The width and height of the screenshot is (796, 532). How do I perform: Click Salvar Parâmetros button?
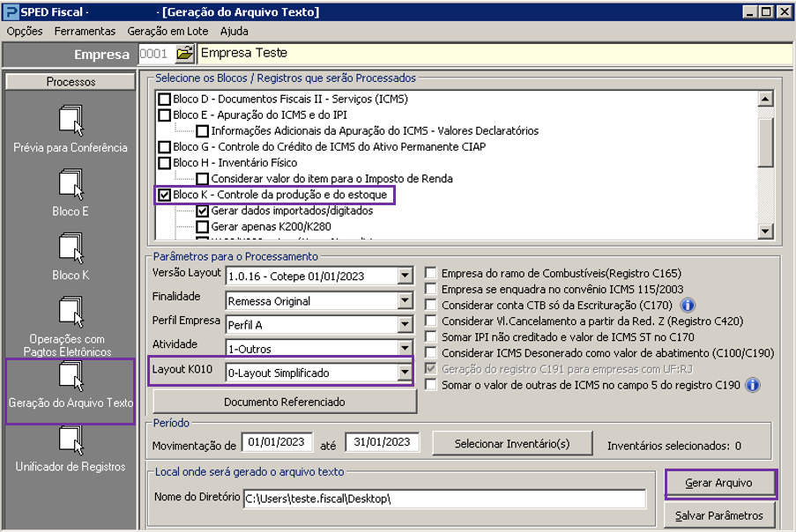tap(718, 516)
